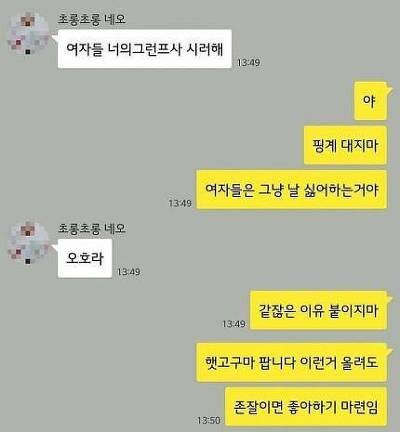The width and height of the screenshot is (400, 432).
Task: Open the profile picture beside the 여자들 너의그런프사 message
Action: point(29,33)
